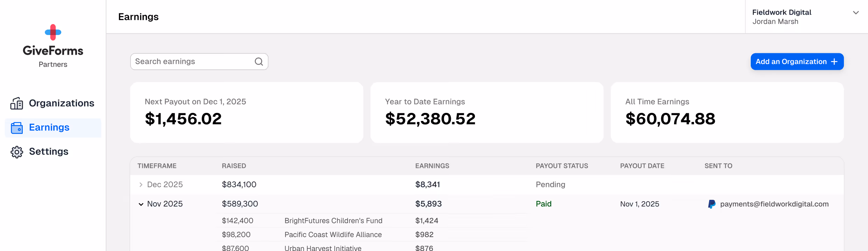Click the Earnings wallet icon in sidebar

(x=17, y=128)
